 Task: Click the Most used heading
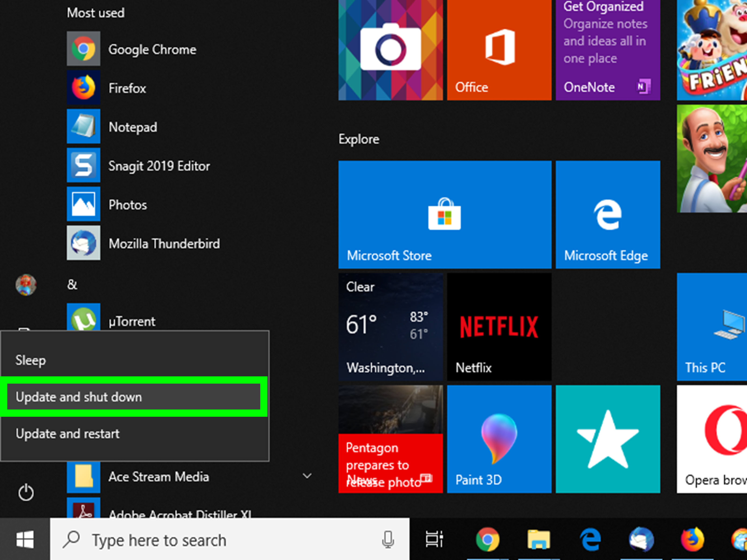pos(95,13)
